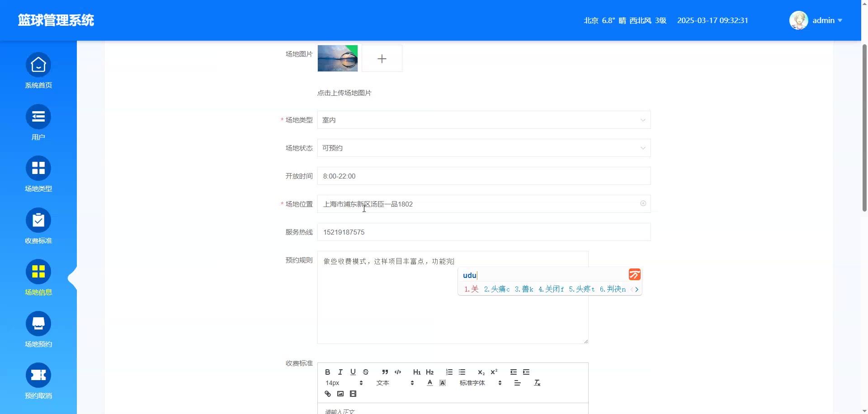This screenshot has height=414, width=868.
Task: Toggle italic formatting in the editor
Action: tap(340, 372)
